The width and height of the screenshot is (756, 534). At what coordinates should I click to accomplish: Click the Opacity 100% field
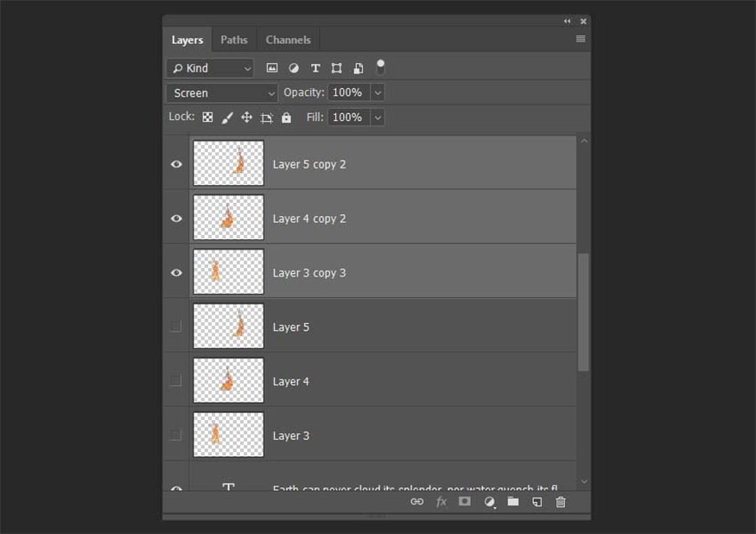pos(349,92)
